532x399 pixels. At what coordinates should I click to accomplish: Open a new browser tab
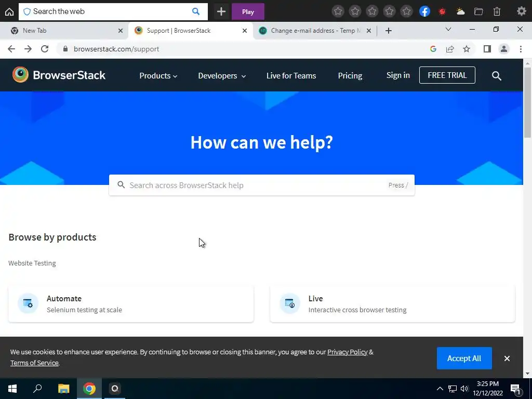point(389,31)
